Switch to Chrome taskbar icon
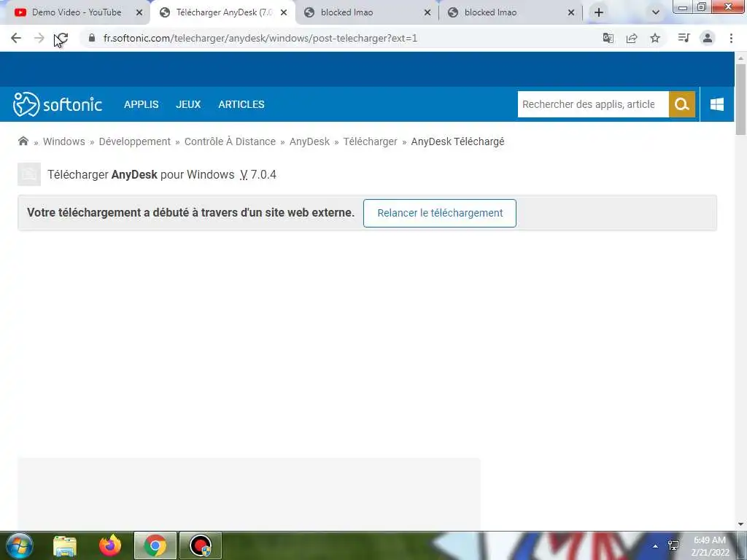 pos(155,545)
